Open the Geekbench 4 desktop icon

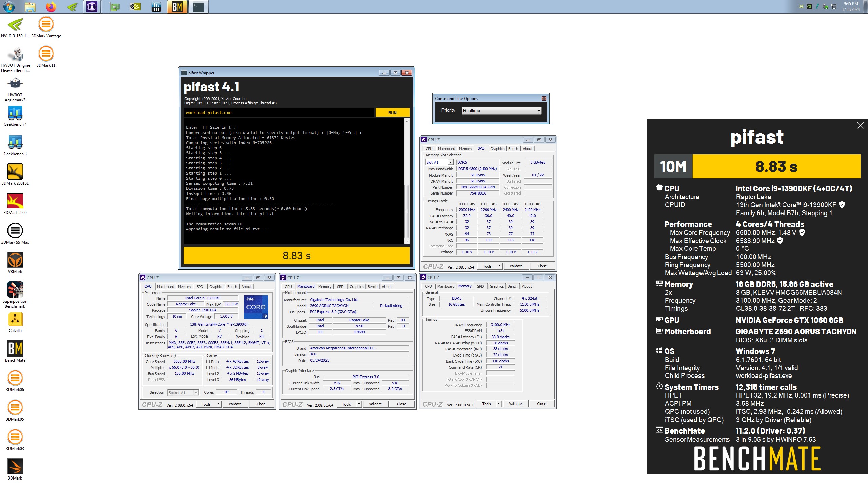[15, 116]
